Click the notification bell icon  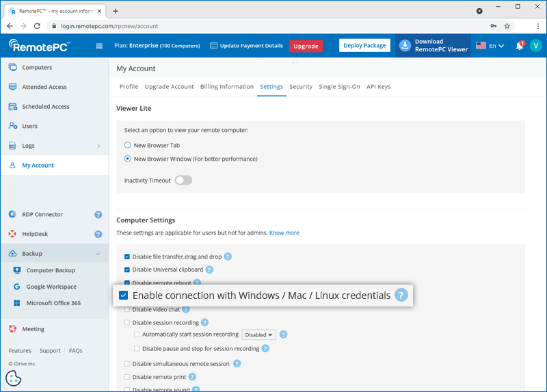520,46
